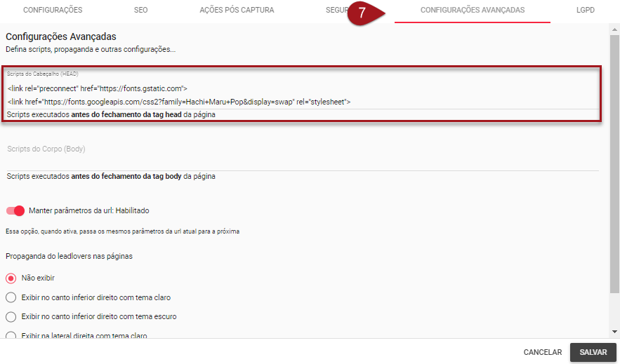620x364 pixels.
Task: Click the red number 7 step marker
Action: tap(363, 13)
